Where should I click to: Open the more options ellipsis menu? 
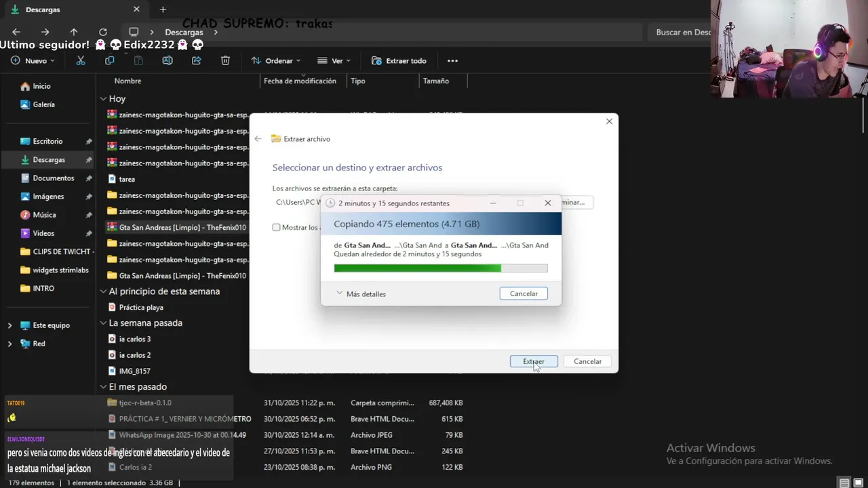pos(452,60)
